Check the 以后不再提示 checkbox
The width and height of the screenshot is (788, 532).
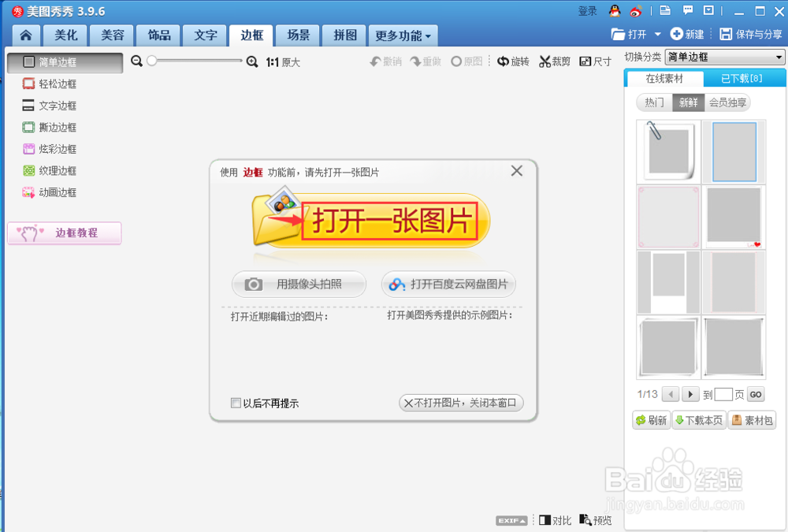pyautogui.click(x=236, y=403)
